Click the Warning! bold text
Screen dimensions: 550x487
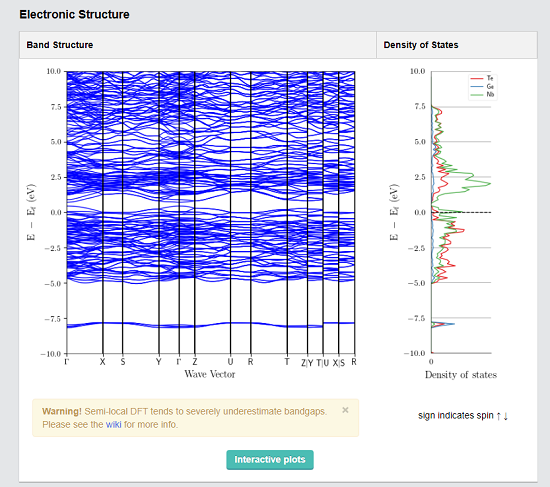tap(62, 411)
